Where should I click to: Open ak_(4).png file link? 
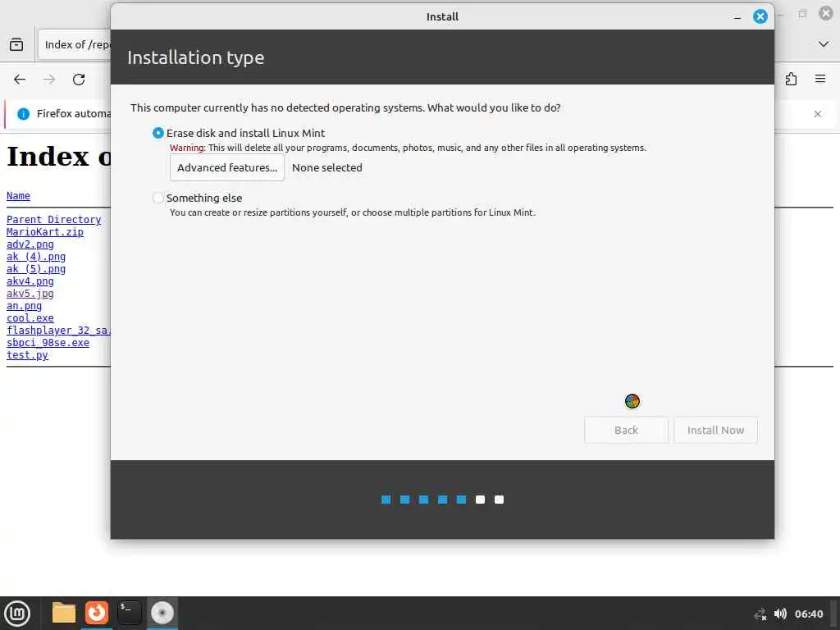tap(36, 257)
